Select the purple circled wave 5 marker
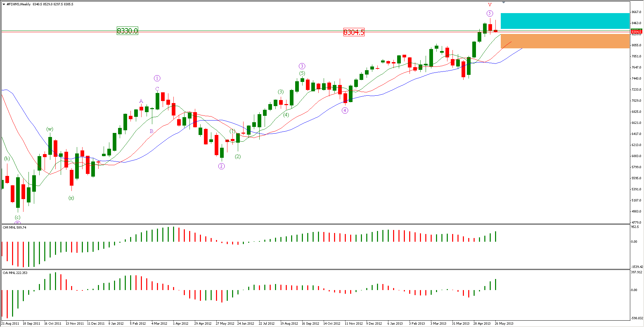The image size is (644, 327). tap(490, 13)
